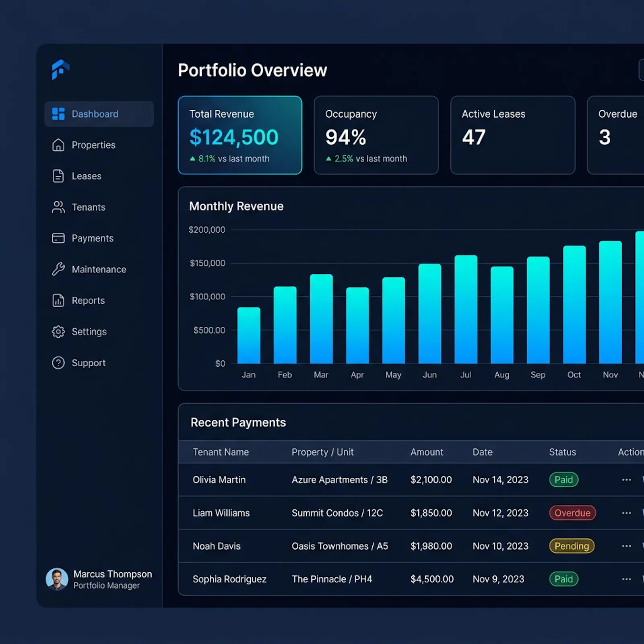
Task: Click Oasis Townhomes / A5 cell
Action: [x=340, y=546]
